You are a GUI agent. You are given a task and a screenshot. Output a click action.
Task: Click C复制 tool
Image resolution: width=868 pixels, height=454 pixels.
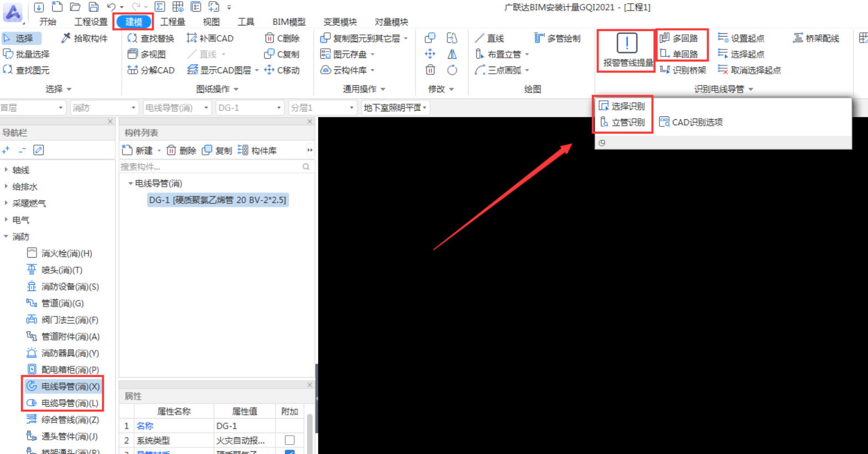(282, 54)
